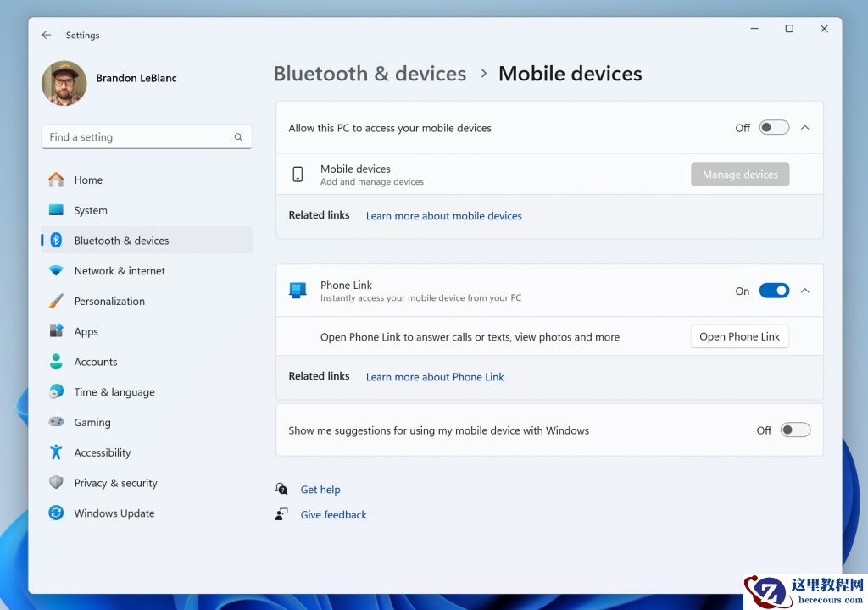Navigate to Home in the sidebar
Image resolution: width=868 pixels, height=610 pixels.
tap(88, 180)
